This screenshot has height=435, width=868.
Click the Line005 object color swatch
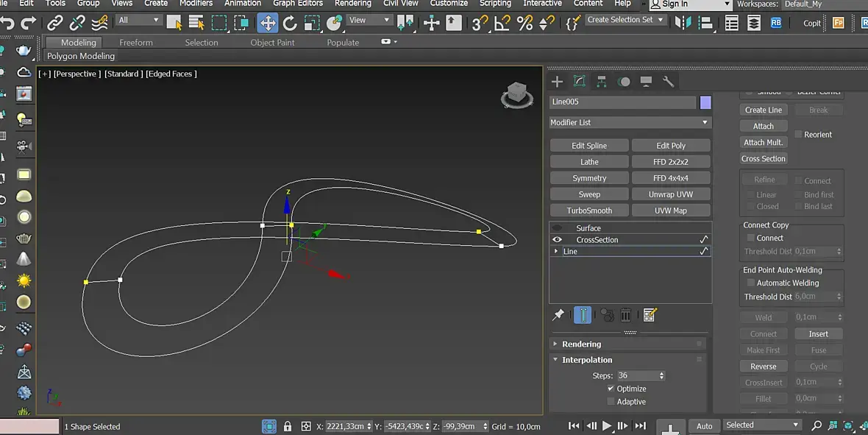705,102
